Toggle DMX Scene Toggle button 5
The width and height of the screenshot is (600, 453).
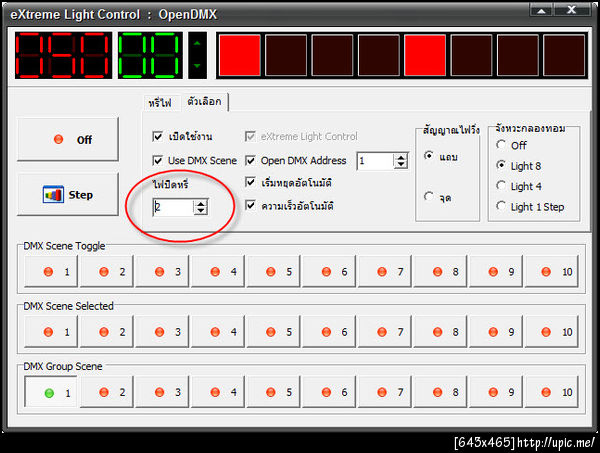point(274,272)
